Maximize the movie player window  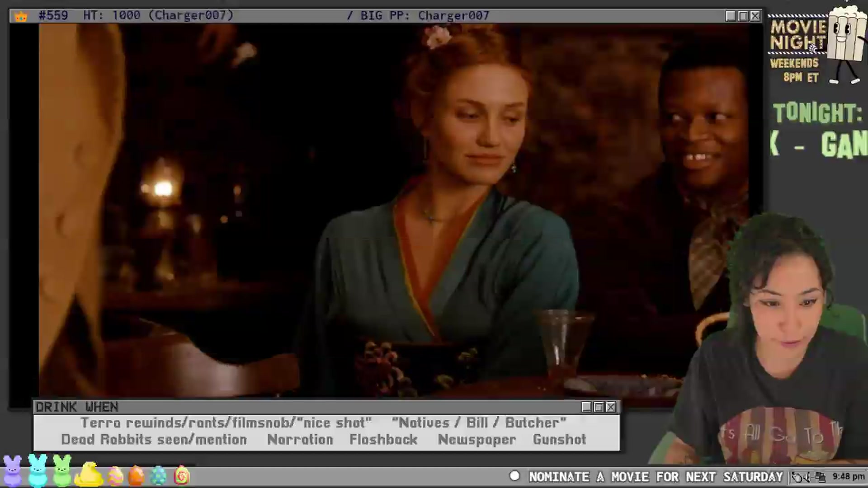click(x=743, y=16)
